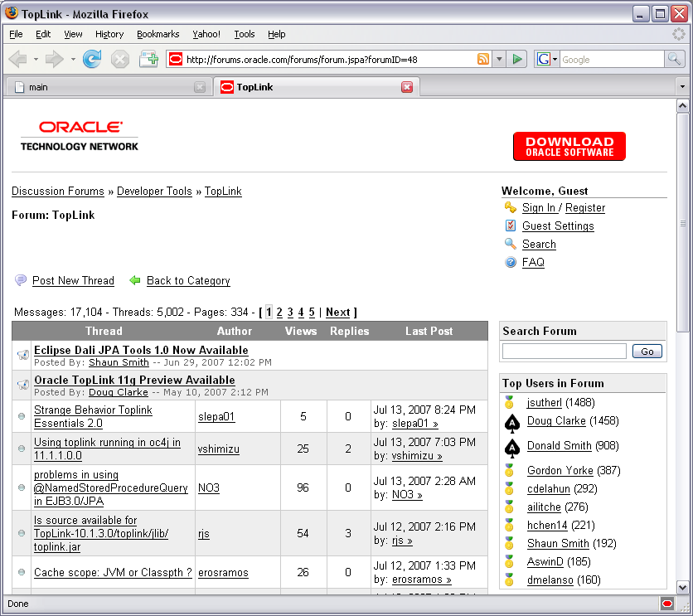Expand the address bar URL history dropdown
Viewport: 693px width, 616px height.
pyautogui.click(x=499, y=59)
